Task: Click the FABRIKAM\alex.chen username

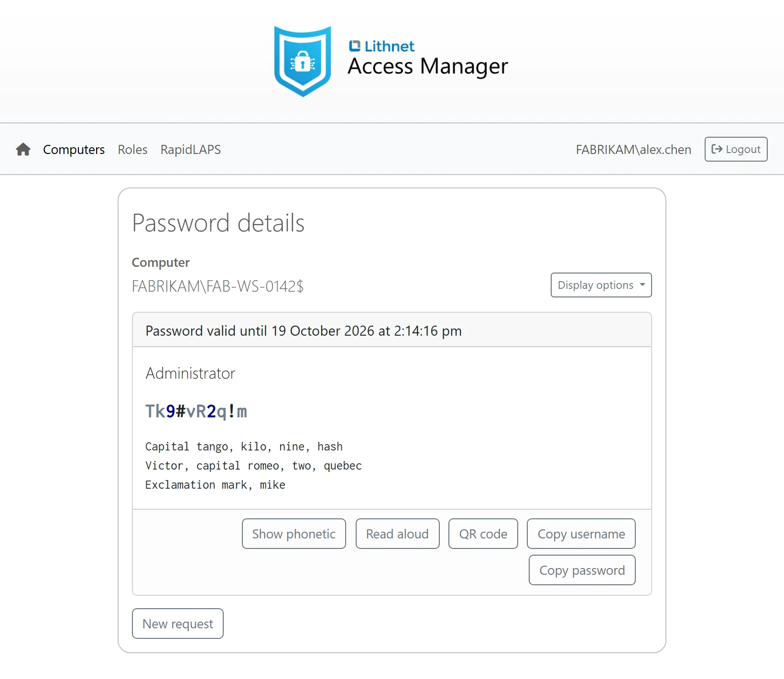Action: pos(633,150)
